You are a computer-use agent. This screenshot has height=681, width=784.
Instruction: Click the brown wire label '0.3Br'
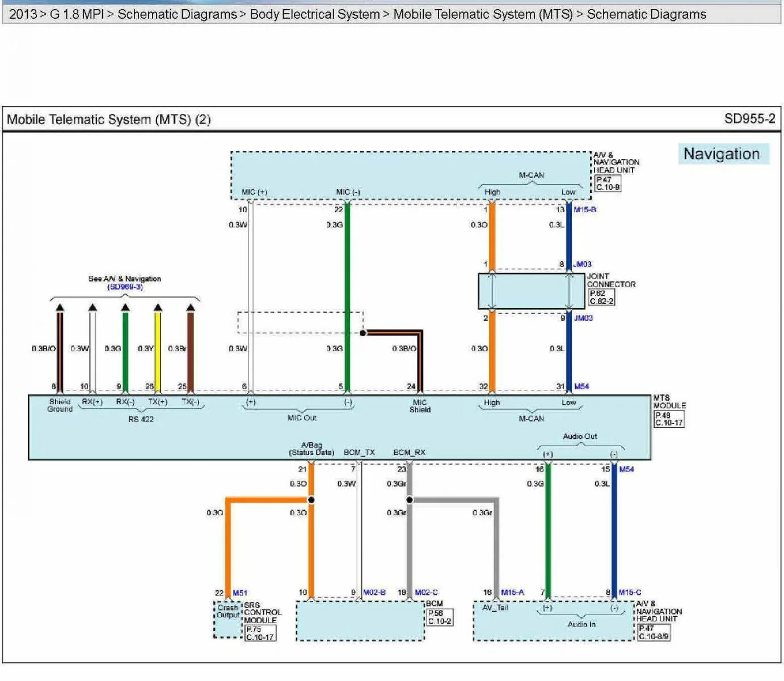tap(177, 348)
